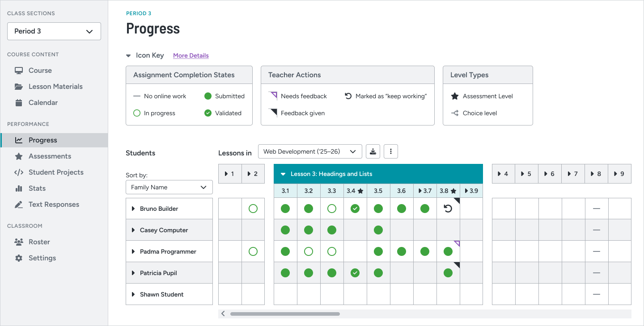The image size is (644, 326).
Task: Click Bruno Builder's no-work dash in lesson 8
Action: 597,209
